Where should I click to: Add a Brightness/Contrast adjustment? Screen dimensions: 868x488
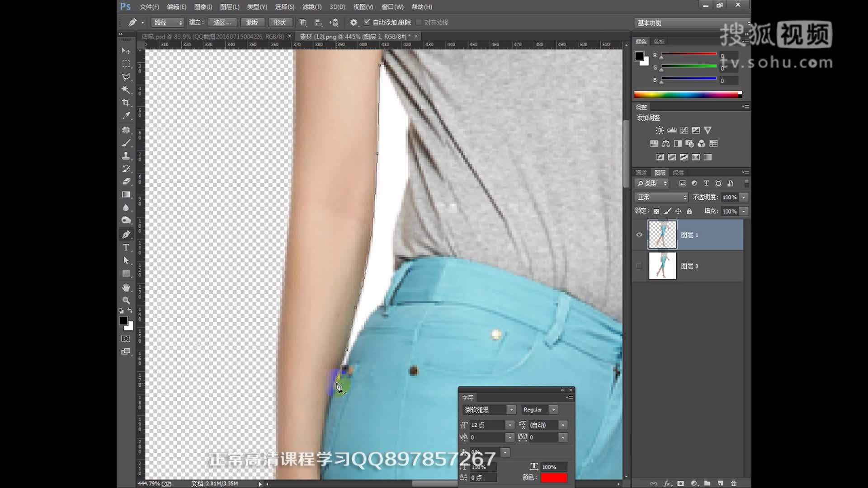pyautogui.click(x=660, y=130)
